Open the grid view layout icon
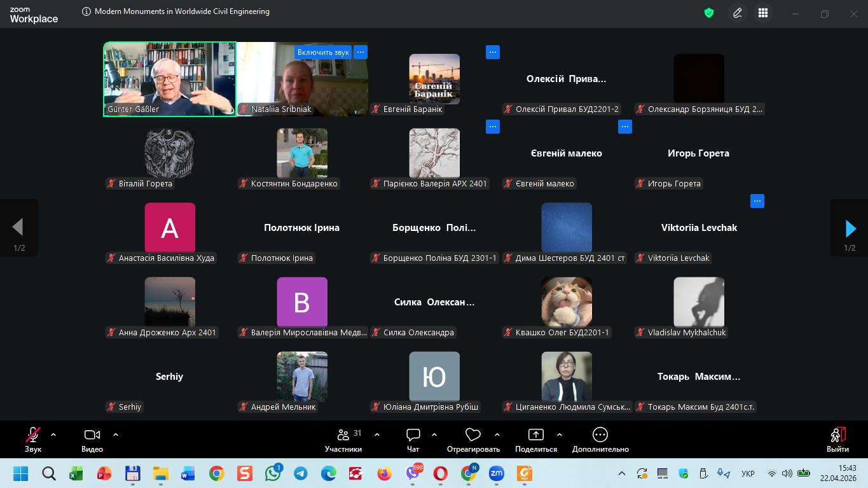Viewport: 868px width, 488px height. pyautogui.click(x=763, y=13)
